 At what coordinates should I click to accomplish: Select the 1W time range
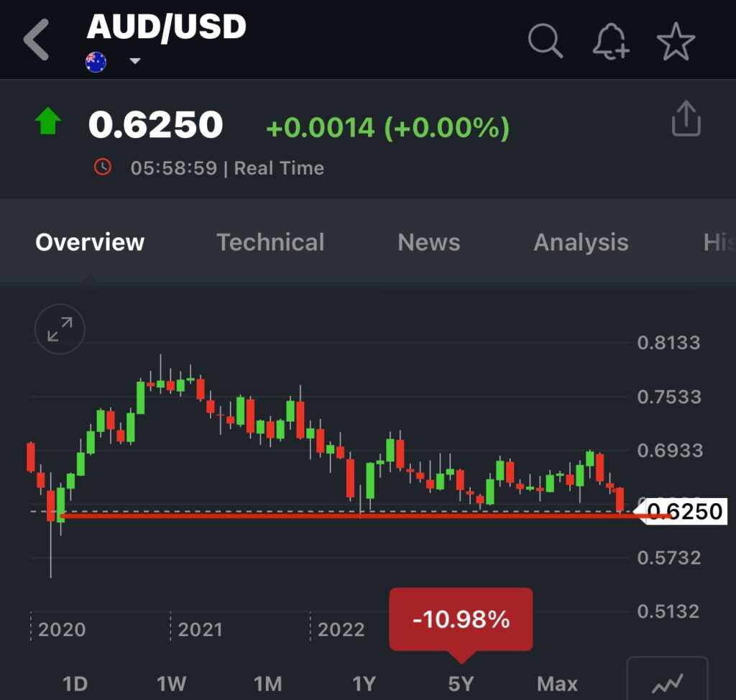[x=171, y=683]
